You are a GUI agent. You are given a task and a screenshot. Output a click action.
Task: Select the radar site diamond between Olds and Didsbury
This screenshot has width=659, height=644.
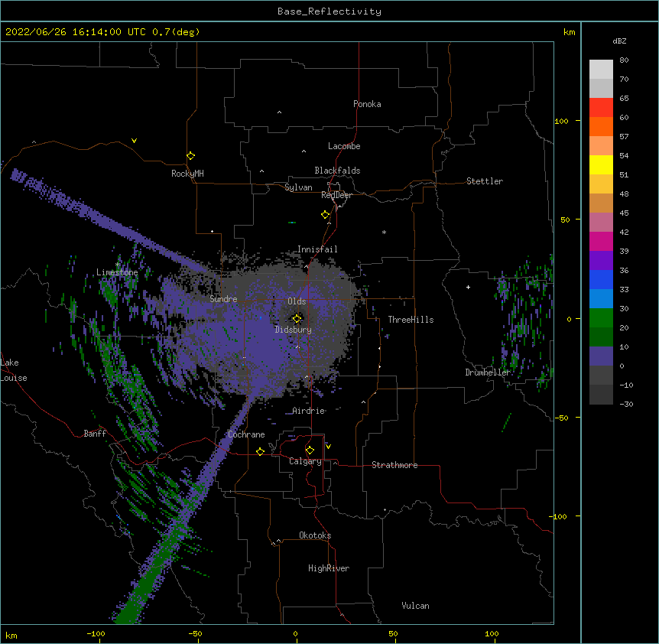click(297, 318)
